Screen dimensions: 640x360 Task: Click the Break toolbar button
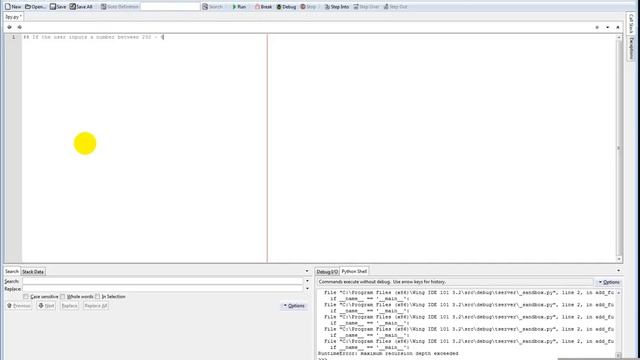[x=263, y=7]
